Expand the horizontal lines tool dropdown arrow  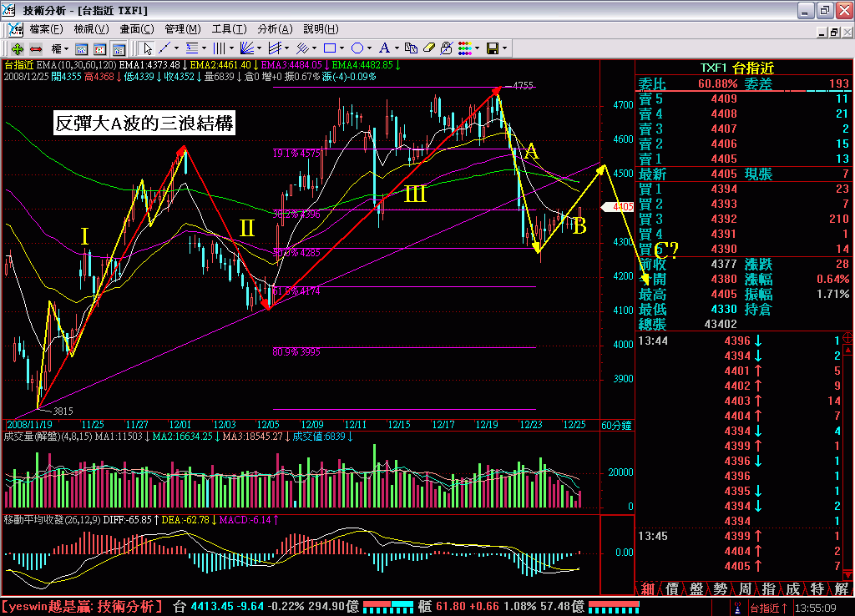point(204,48)
